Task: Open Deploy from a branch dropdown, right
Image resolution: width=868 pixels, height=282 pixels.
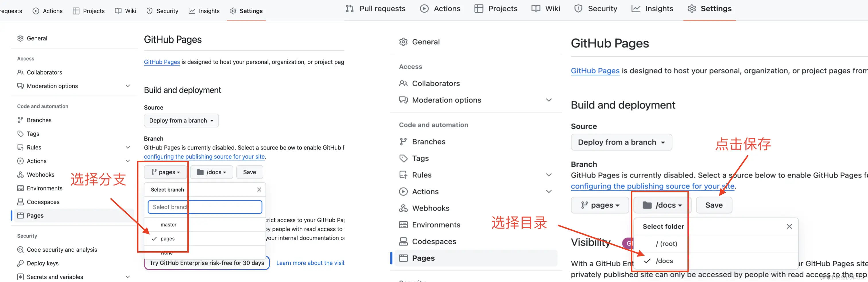Action: pos(621,142)
